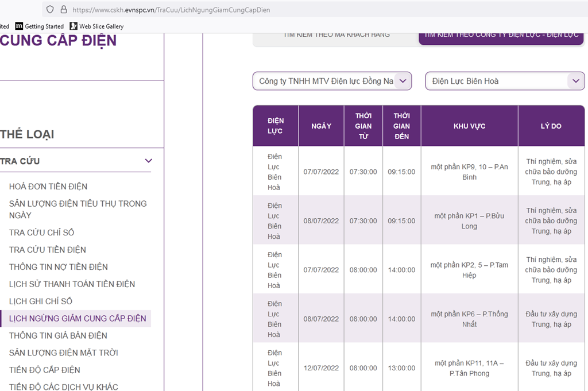Click the KHU VỰC column header

pos(470,126)
